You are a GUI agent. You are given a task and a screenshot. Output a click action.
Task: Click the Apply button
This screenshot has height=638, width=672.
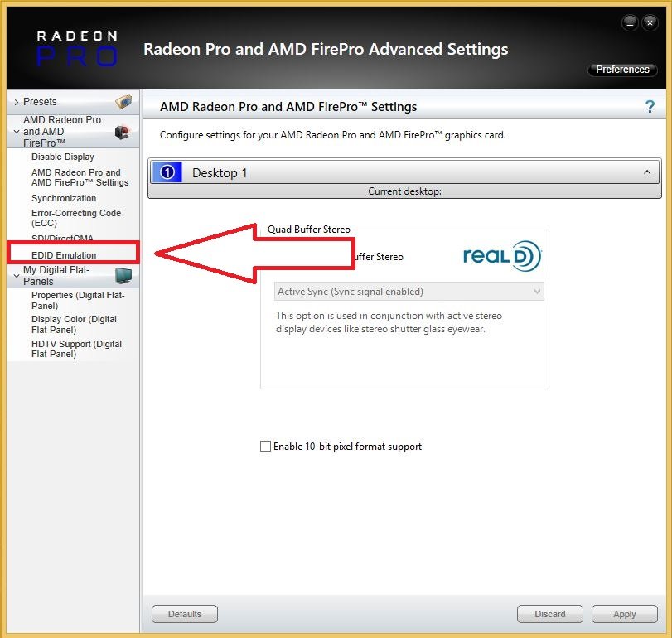coord(625,614)
